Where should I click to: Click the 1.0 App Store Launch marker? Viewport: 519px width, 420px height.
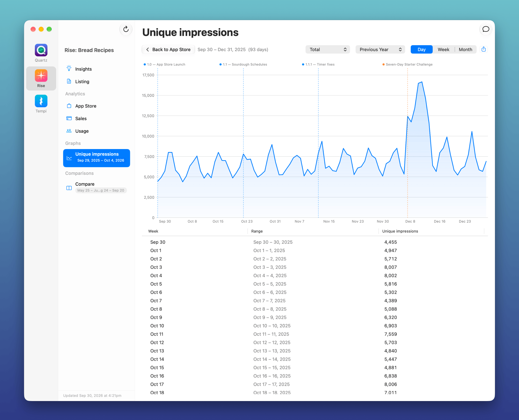tap(164, 64)
